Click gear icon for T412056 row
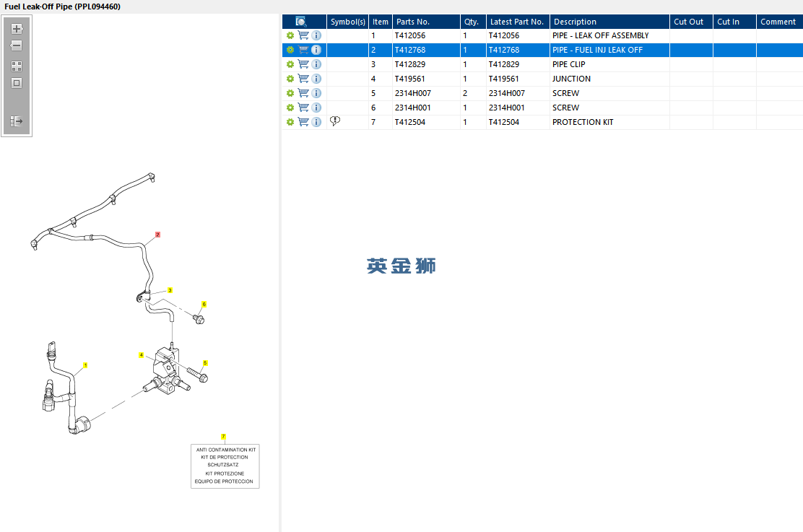The image size is (803, 532). pos(290,35)
